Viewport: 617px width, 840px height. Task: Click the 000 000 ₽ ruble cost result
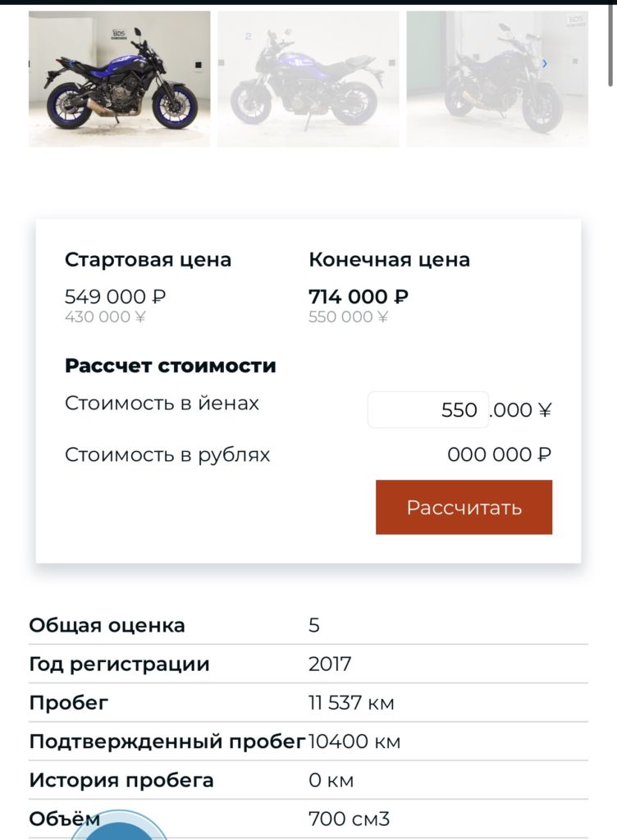(499, 454)
